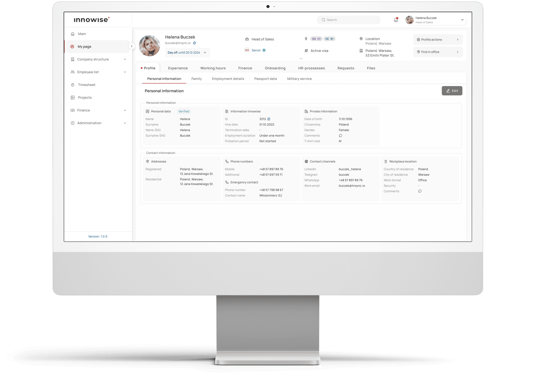Go to Projects in the sidebar
The height and width of the screenshot is (392, 536).
[x=85, y=98]
